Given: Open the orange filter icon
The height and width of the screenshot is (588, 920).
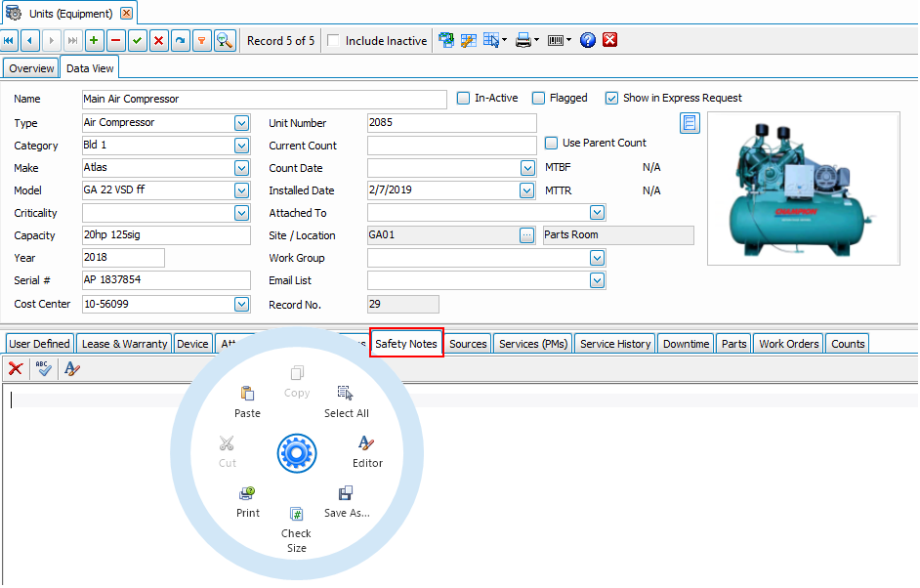Looking at the screenshot, I should click(x=202, y=40).
